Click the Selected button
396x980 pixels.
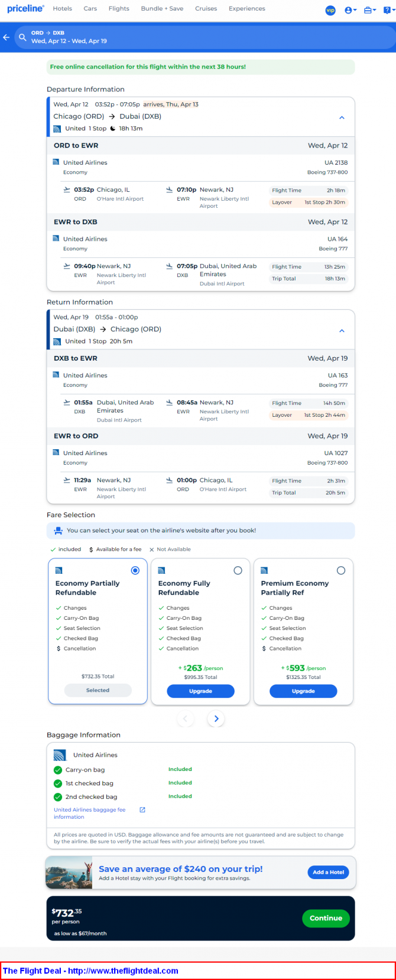pos(98,690)
